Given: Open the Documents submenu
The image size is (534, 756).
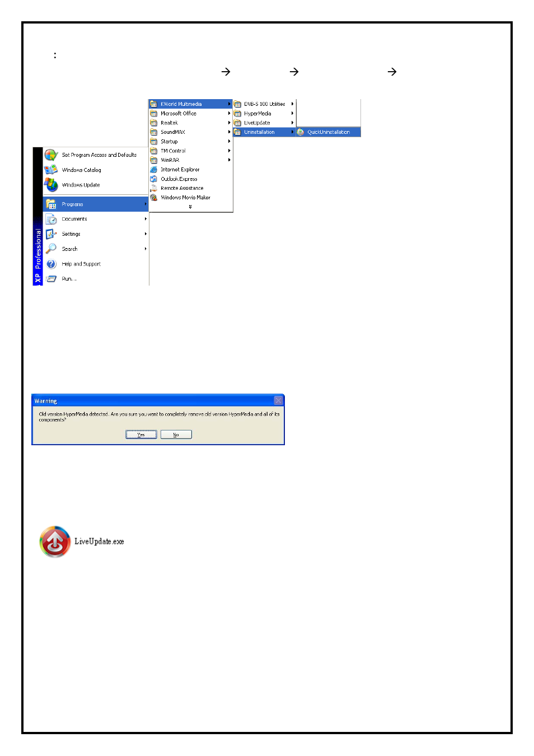Looking at the screenshot, I should pyautogui.click(x=96, y=219).
